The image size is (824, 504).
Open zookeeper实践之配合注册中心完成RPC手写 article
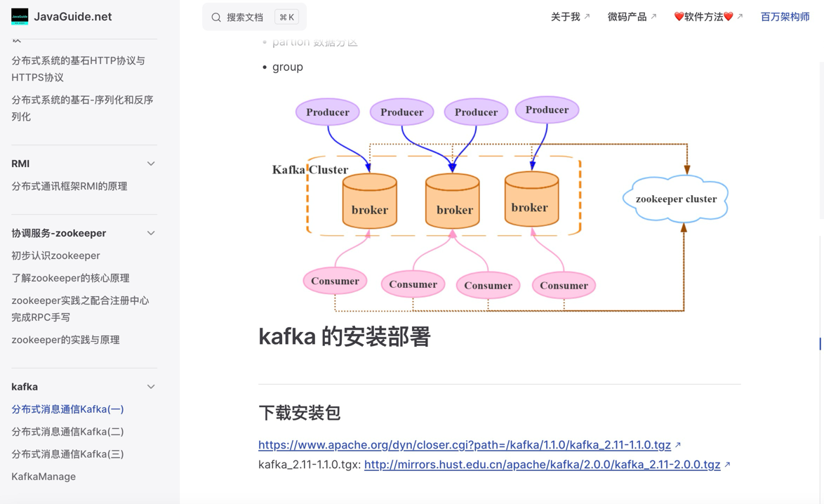point(81,309)
